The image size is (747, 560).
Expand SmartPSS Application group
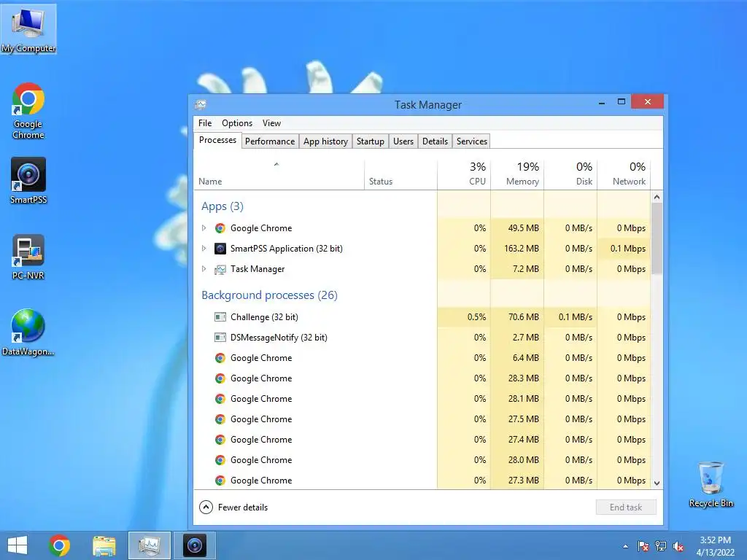click(x=204, y=248)
